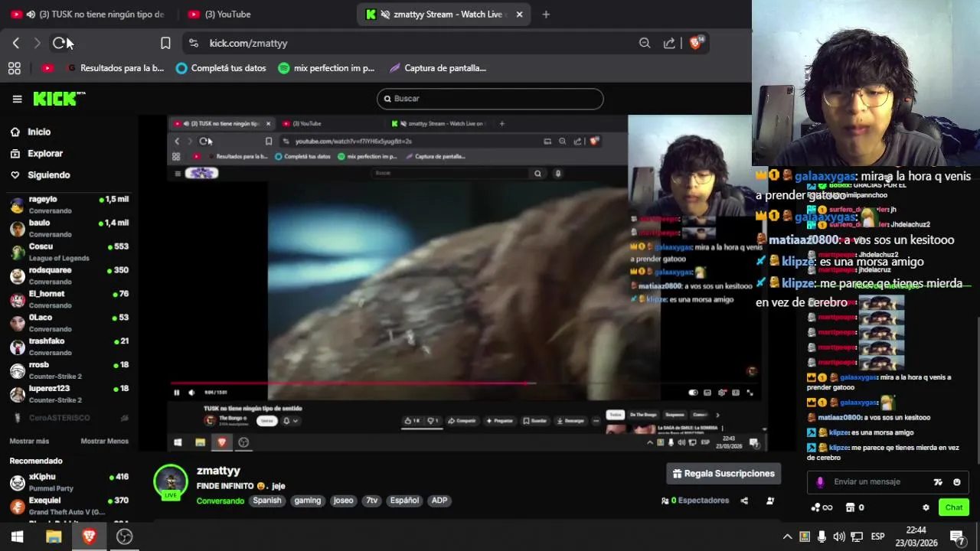Show hidden system tray icons
This screenshot has width=980, height=551.
(786, 537)
